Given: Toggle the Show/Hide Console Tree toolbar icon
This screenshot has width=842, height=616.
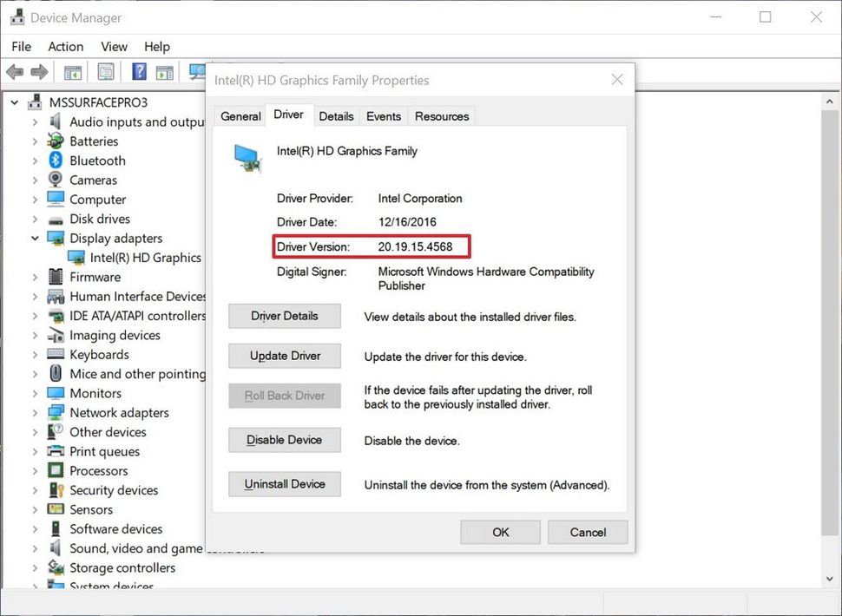Looking at the screenshot, I should 74,71.
